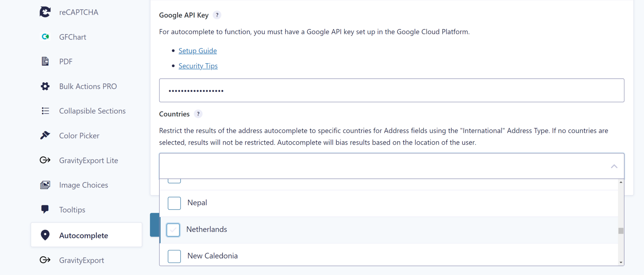
Task: Open the Setup Guide link
Action: tap(197, 51)
